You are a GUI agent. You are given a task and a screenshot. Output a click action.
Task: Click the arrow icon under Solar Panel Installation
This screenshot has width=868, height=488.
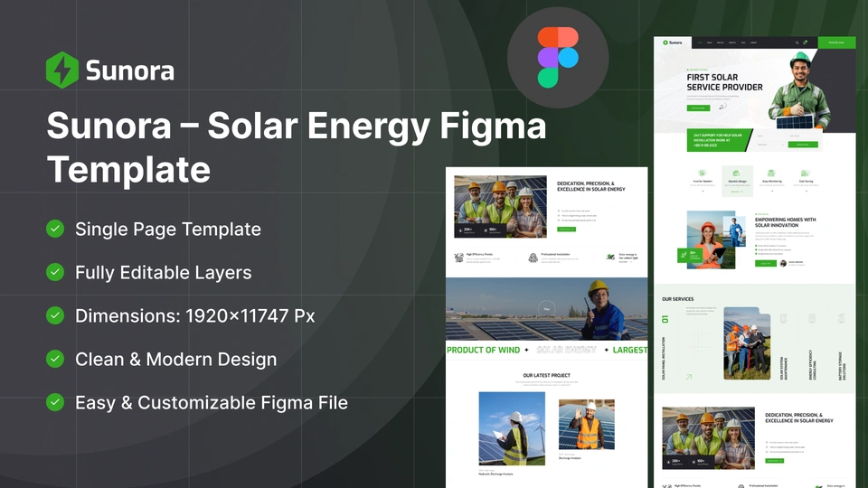tap(689, 377)
